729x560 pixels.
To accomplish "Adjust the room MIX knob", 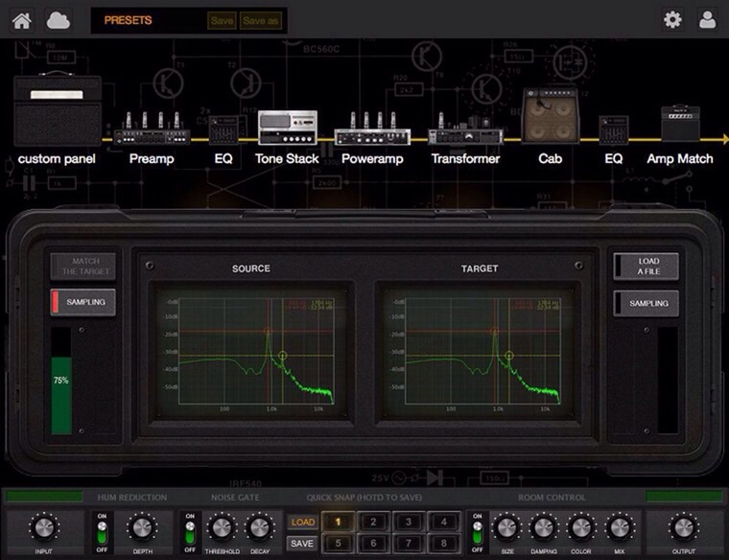I will [619, 527].
